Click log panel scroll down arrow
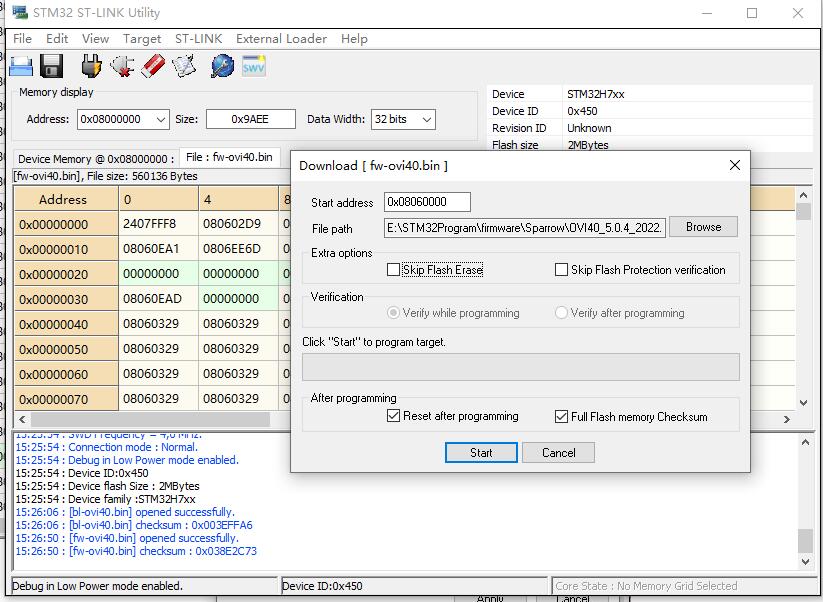Image resolution: width=823 pixels, height=602 pixels. (x=805, y=562)
